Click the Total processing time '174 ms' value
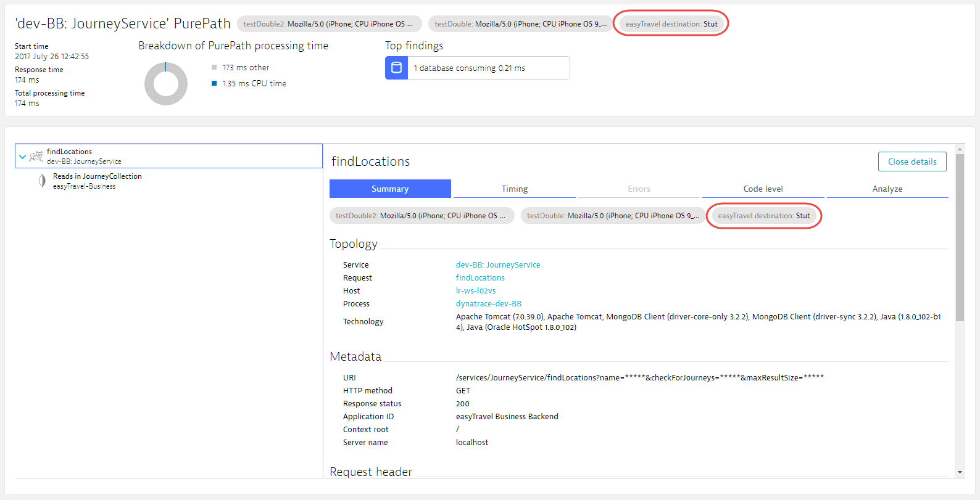The height and width of the screenshot is (500, 980). point(27,104)
